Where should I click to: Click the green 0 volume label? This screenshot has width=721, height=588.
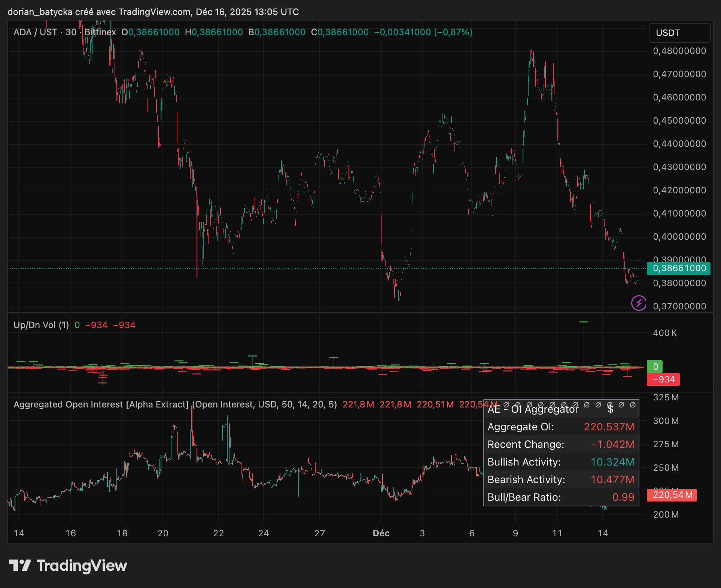click(655, 366)
